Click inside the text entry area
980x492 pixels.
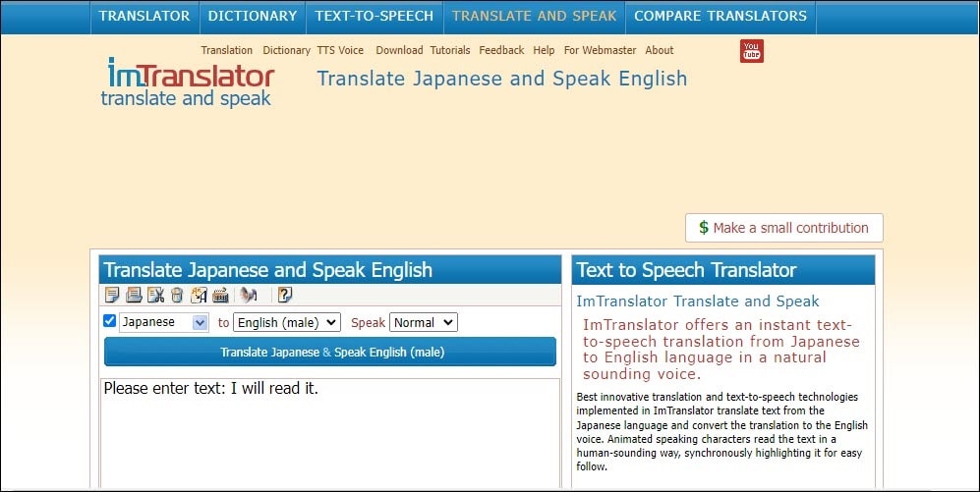tap(330, 433)
